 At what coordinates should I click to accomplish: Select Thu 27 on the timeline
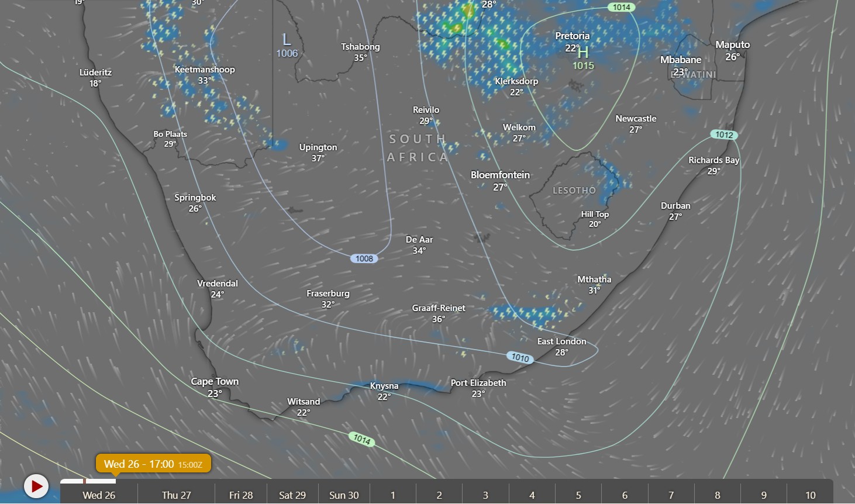coord(176,495)
